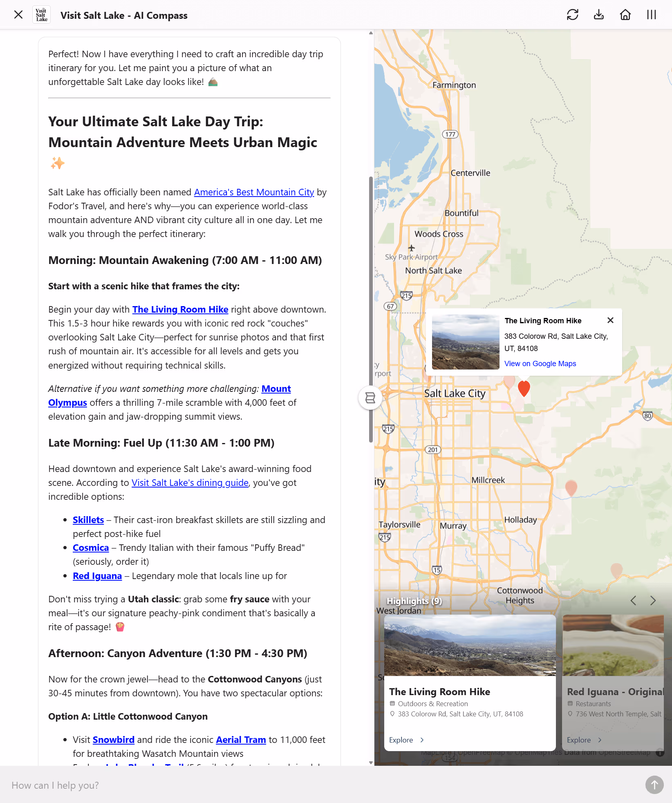Follow the America's Best Mountain City link
Screen dimensions: 672x803
254,192
